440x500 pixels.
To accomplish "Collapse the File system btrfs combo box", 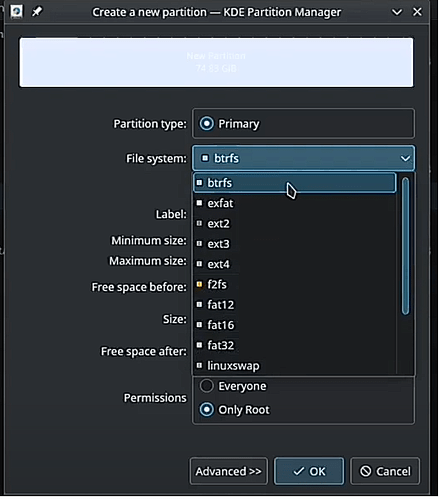I will [x=303, y=158].
